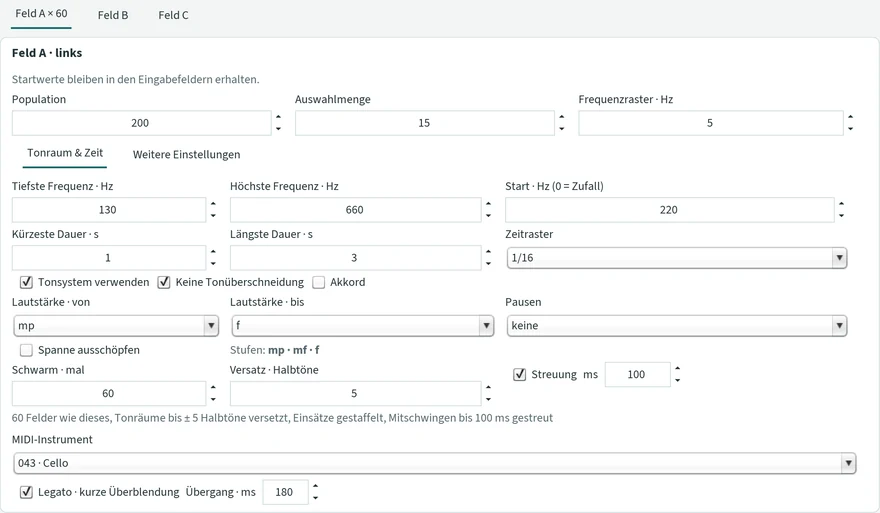Increase Schwarm mal value with up arrow

click(213, 387)
